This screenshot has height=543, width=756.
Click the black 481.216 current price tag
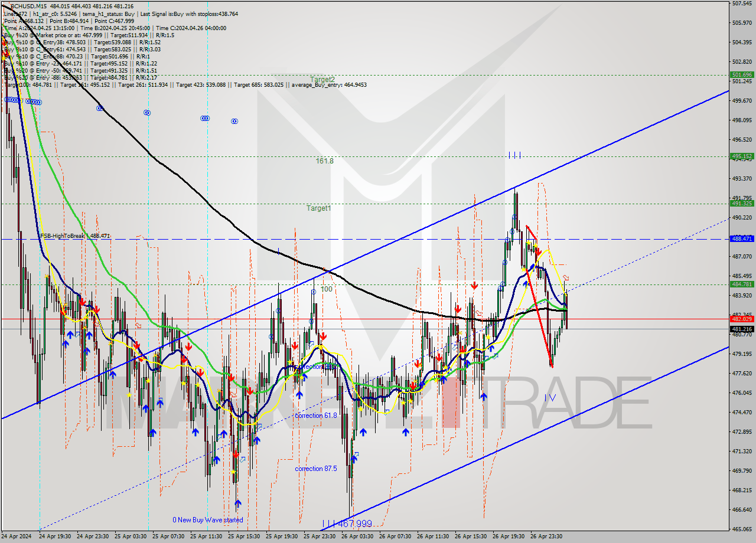742,329
